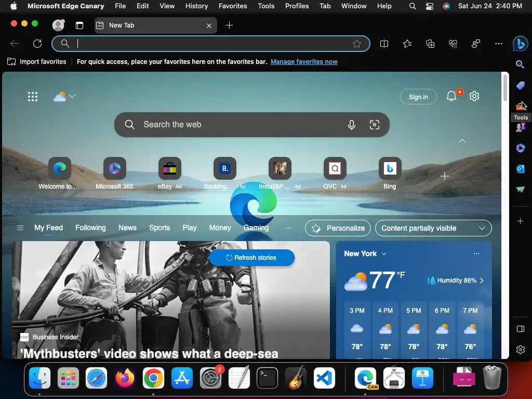Open the Tools sidebar icon

(520, 107)
